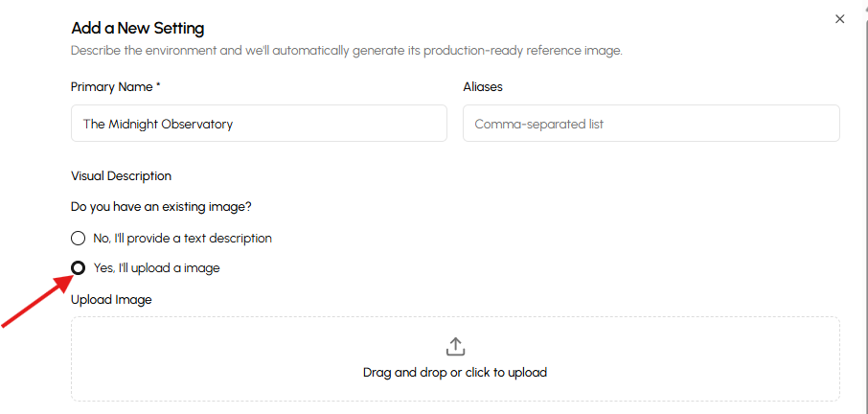Click the "Primary Name *" field label

pos(116,86)
